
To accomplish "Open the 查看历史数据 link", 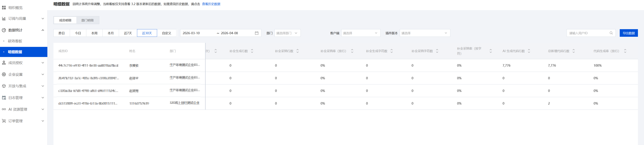I will [211, 4].
